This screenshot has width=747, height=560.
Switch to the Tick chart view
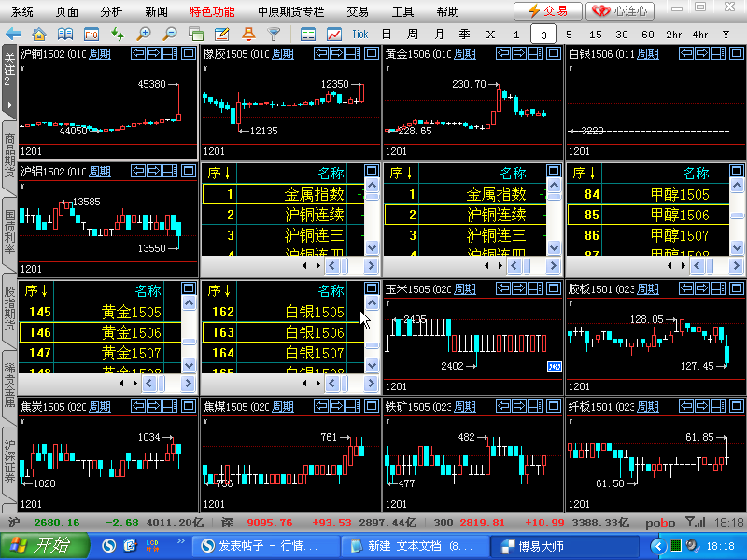pyautogui.click(x=360, y=34)
